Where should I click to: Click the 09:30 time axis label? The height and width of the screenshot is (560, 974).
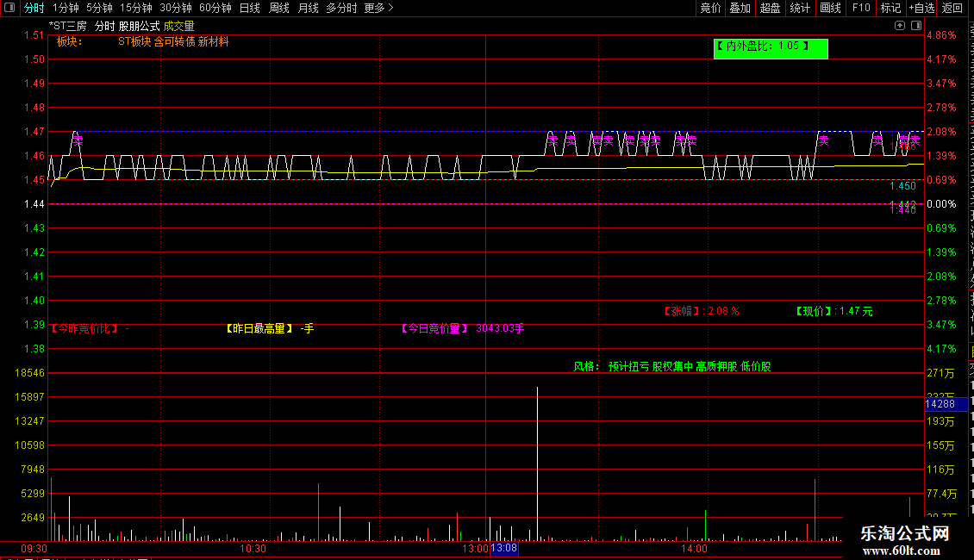click(34, 549)
